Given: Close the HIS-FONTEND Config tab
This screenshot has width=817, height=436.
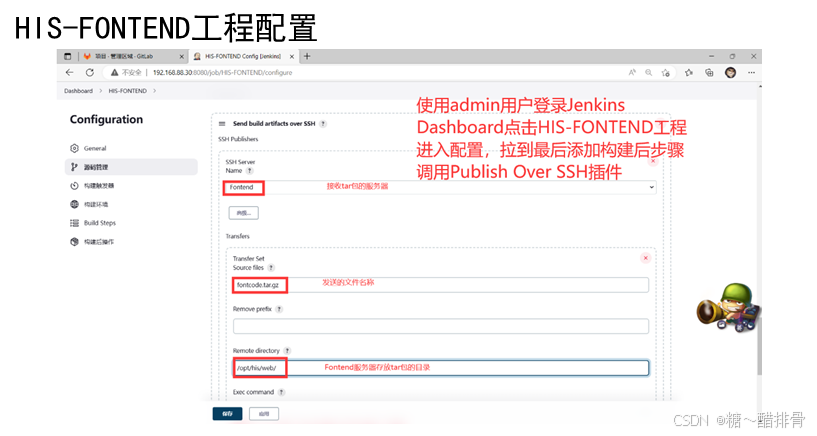Looking at the screenshot, I should click(292, 56).
